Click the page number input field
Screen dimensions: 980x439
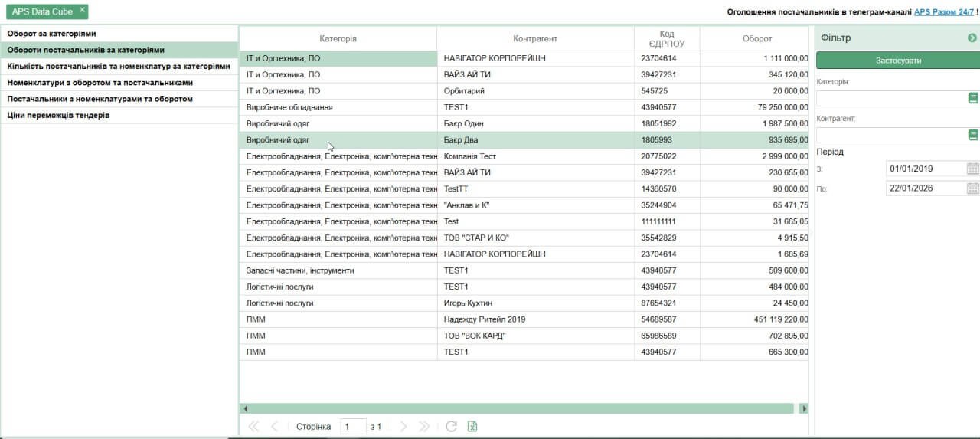[x=354, y=427]
